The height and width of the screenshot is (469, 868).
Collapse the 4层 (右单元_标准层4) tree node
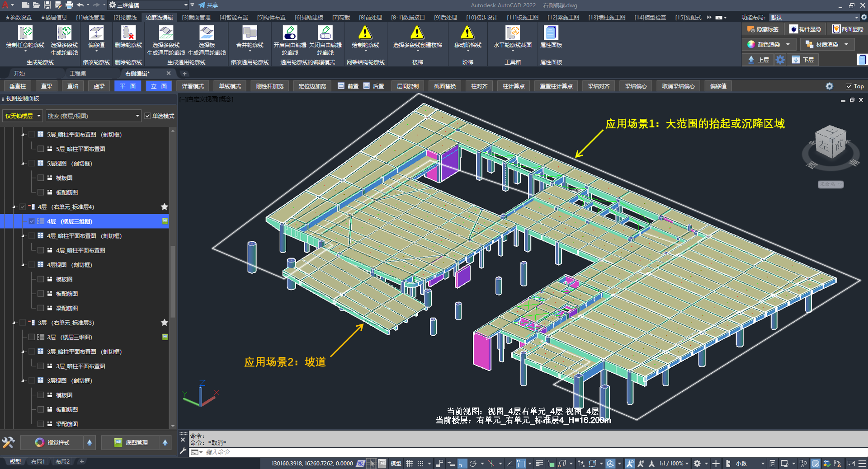[14, 207]
